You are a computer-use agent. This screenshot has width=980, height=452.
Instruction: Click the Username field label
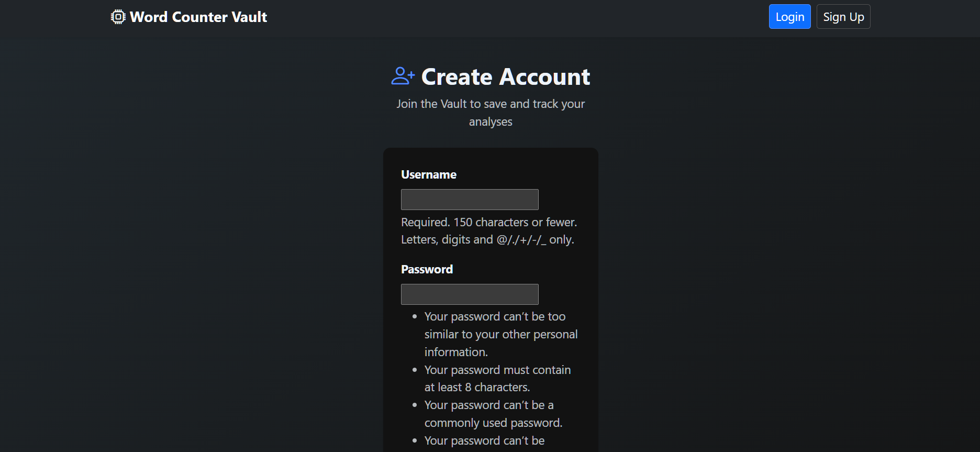click(x=428, y=174)
